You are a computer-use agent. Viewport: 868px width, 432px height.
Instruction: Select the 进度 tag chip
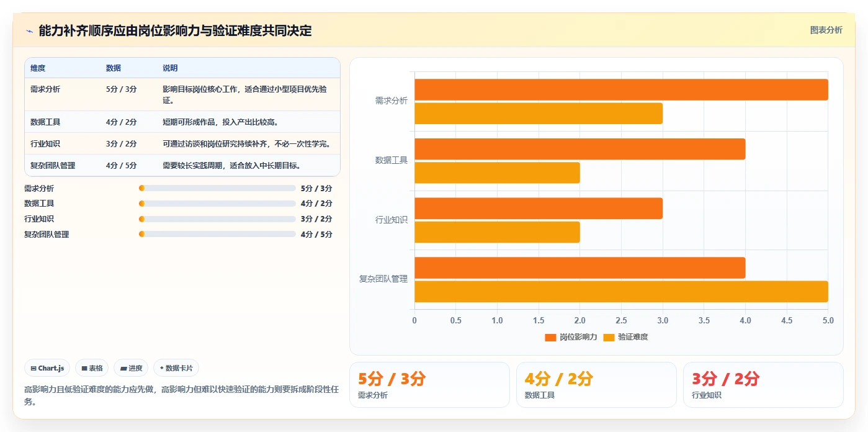(x=131, y=368)
